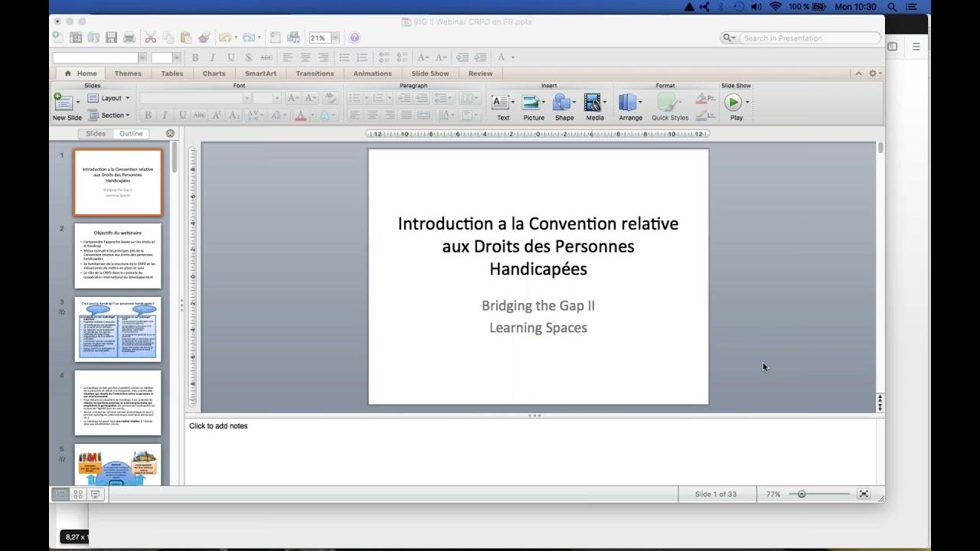This screenshot has width=980, height=551.
Task: Select slide 2 thumbnail Objectifs du webinaire
Action: click(118, 256)
